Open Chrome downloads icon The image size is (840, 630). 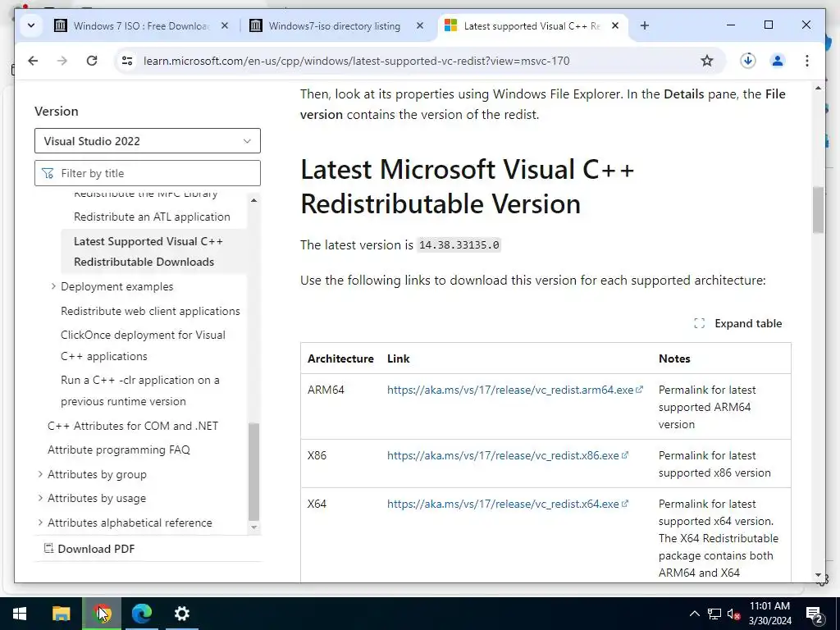point(748,61)
